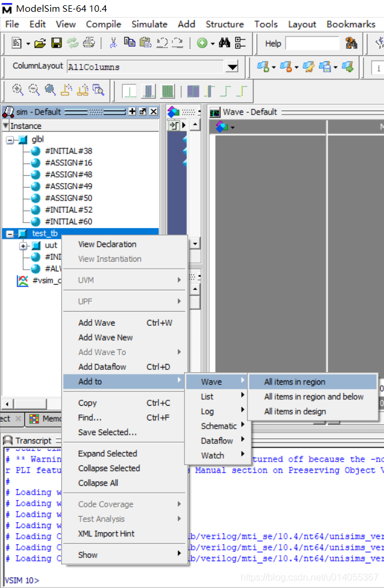Screen dimensions: 384x588
Task: Click the Delete Bookmark flag icon
Action: [286, 67]
